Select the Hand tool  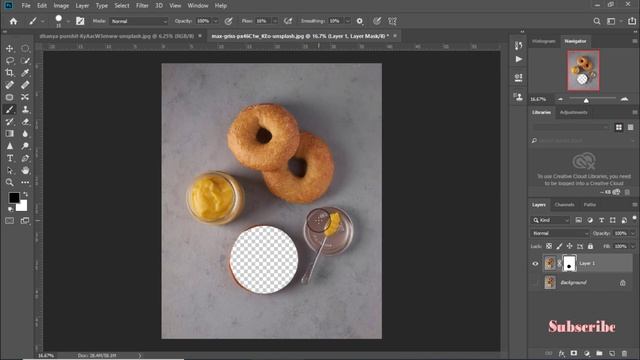25,170
